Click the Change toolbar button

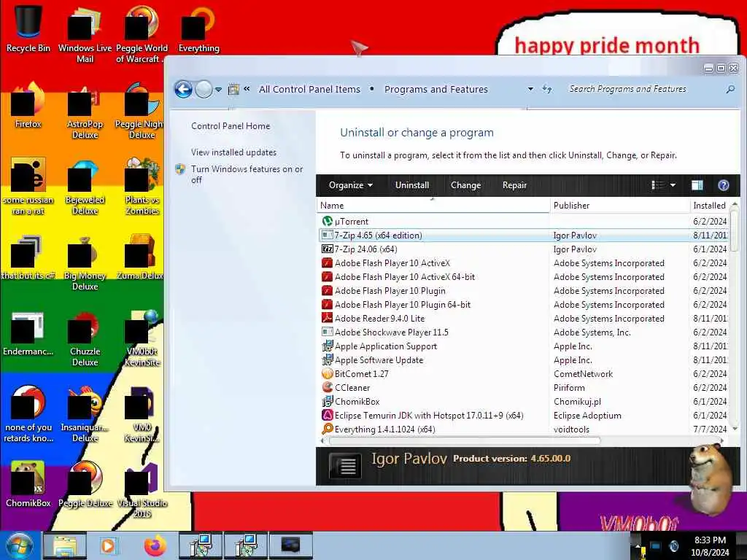click(465, 185)
